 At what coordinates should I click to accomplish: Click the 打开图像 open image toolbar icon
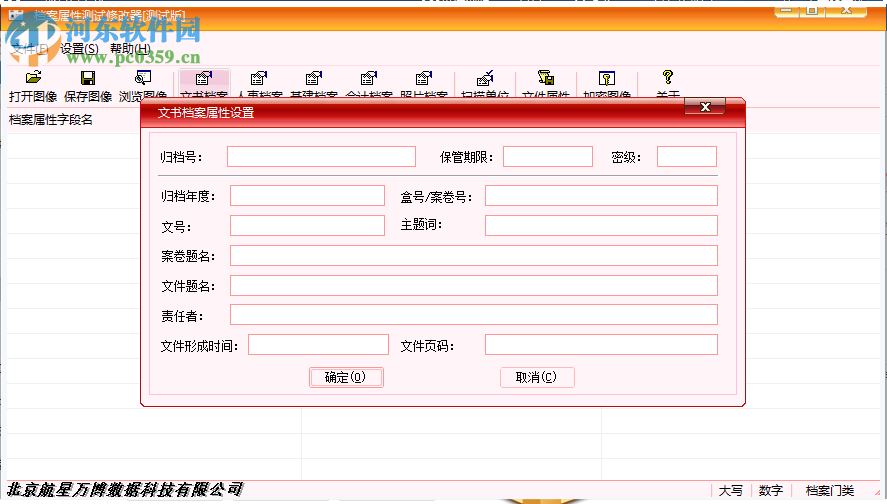[33, 77]
